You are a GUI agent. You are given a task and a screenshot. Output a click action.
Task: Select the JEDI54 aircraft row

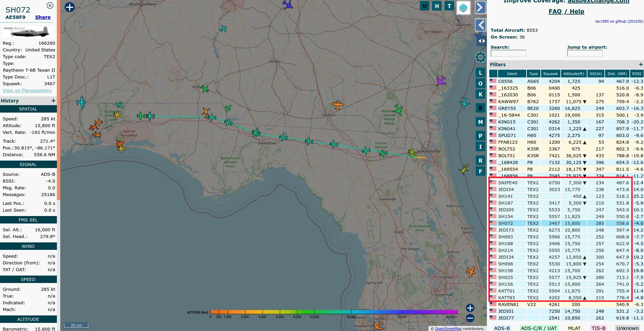pyautogui.click(x=566, y=189)
